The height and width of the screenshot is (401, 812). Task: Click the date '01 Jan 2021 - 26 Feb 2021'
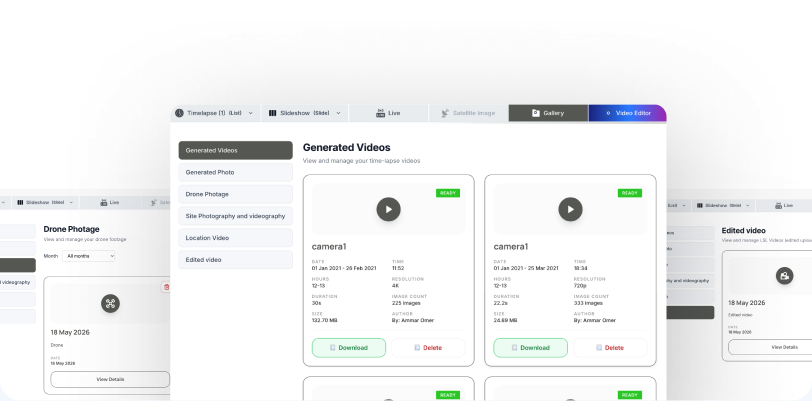point(344,268)
